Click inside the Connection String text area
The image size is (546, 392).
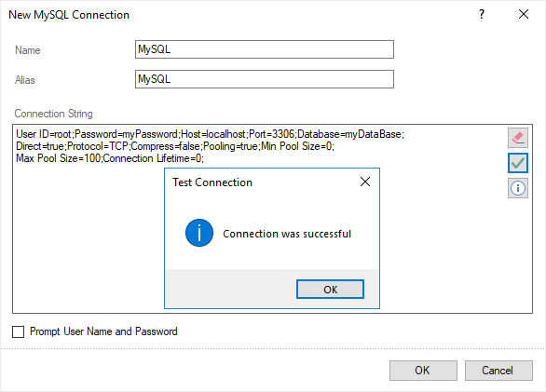click(x=87, y=244)
